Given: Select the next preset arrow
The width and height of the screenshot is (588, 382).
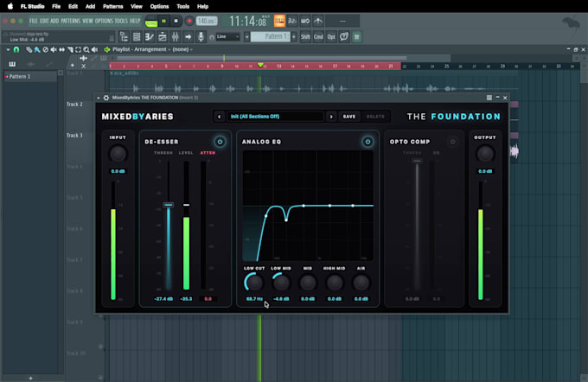Looking at the screenshot, I should point(331,117).
